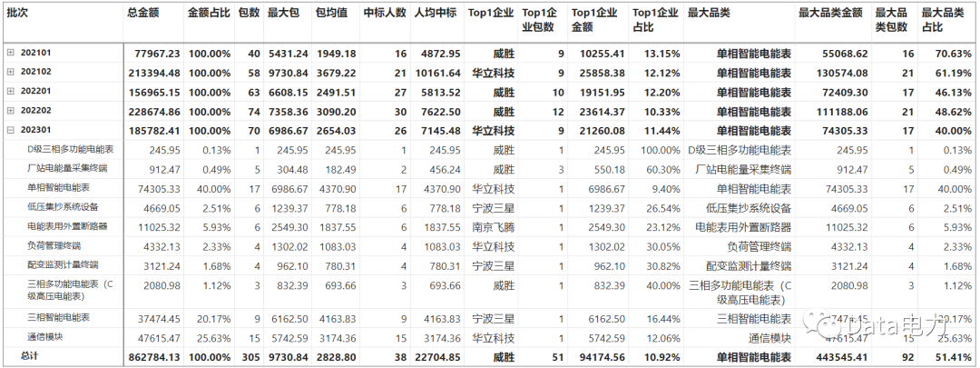The image size is (980, 368).
Task: Click the 37474.45 total amount cell
Action: point(160,318)
